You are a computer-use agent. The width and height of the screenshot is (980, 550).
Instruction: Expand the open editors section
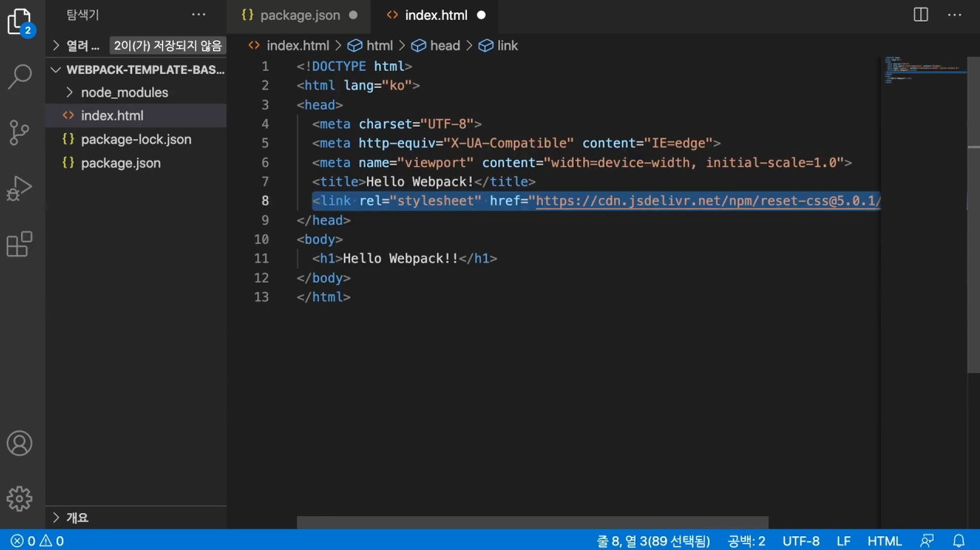(x=56, y=46)
